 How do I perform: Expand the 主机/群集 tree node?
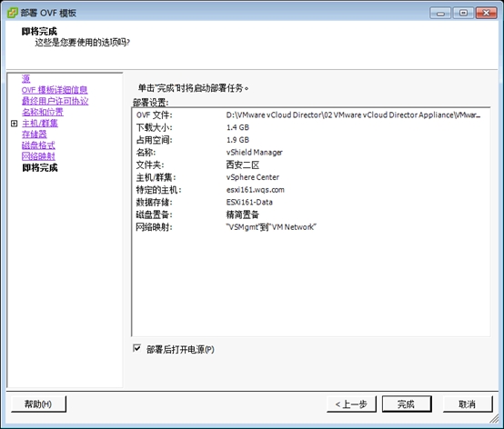[x=15, y=124]
